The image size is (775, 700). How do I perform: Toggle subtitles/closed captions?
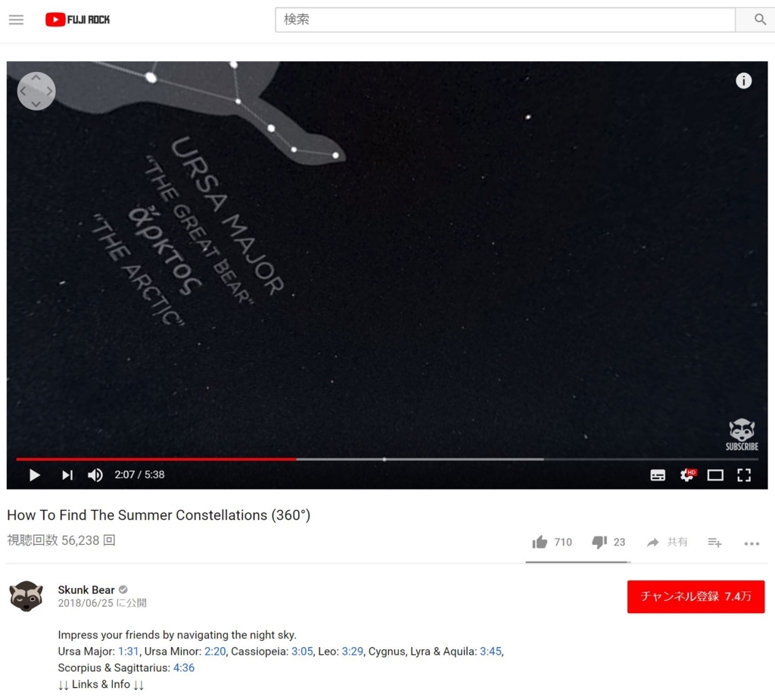[658, 475]
